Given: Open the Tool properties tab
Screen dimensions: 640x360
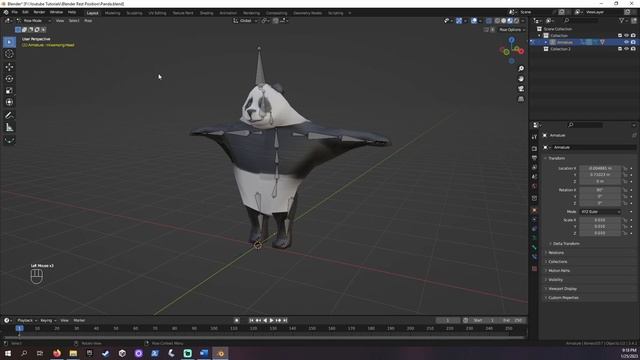Looking at the screenshot, I should point(534,137).
